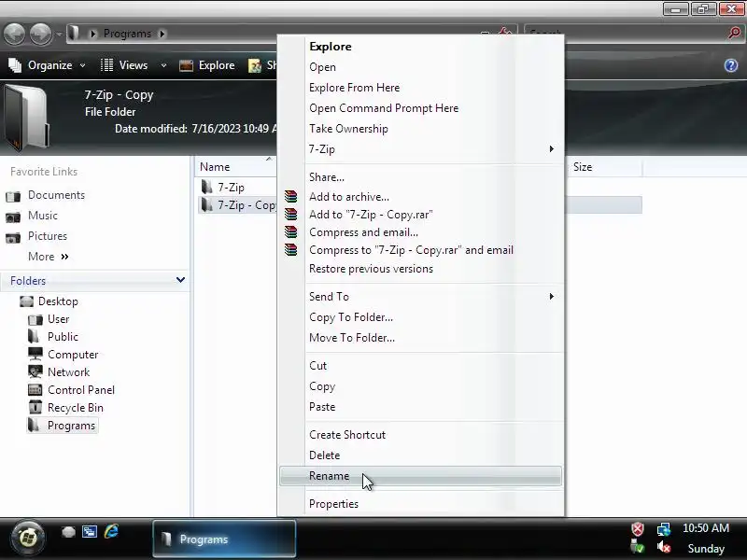Click the folder icon in address bar
Screen dimensions: 747x560
tap(74, 34)
